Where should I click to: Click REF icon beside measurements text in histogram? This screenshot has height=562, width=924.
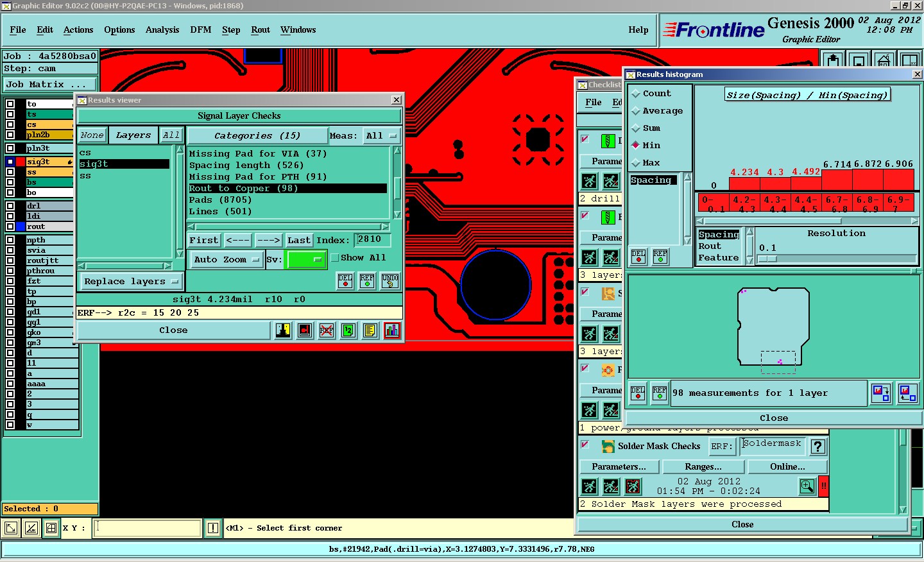click(x=660, y=393)
